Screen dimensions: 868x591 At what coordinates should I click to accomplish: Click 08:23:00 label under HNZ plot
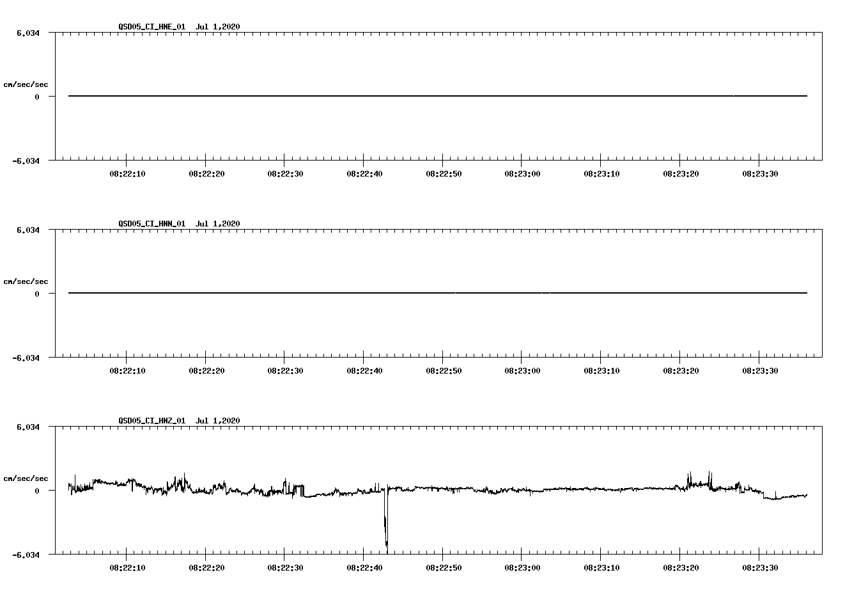[522, 568]
